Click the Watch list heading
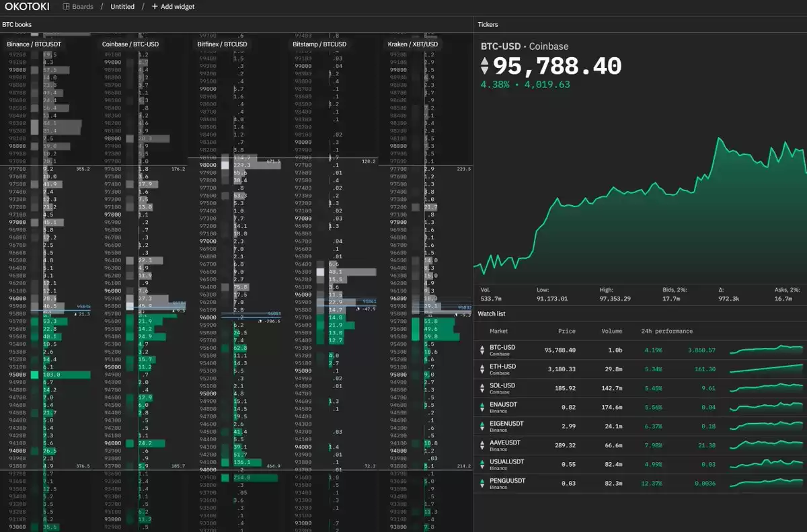 coord(491,313)
